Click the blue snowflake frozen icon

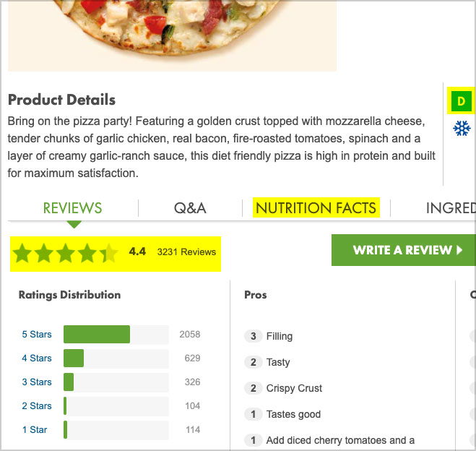pyautogui.click(x=462, y=128)
